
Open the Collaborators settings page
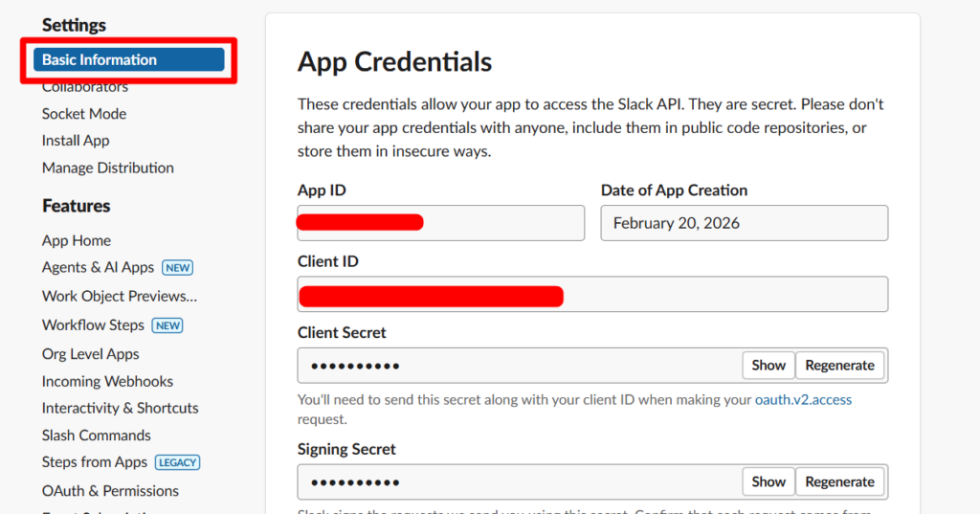[85, 87]
